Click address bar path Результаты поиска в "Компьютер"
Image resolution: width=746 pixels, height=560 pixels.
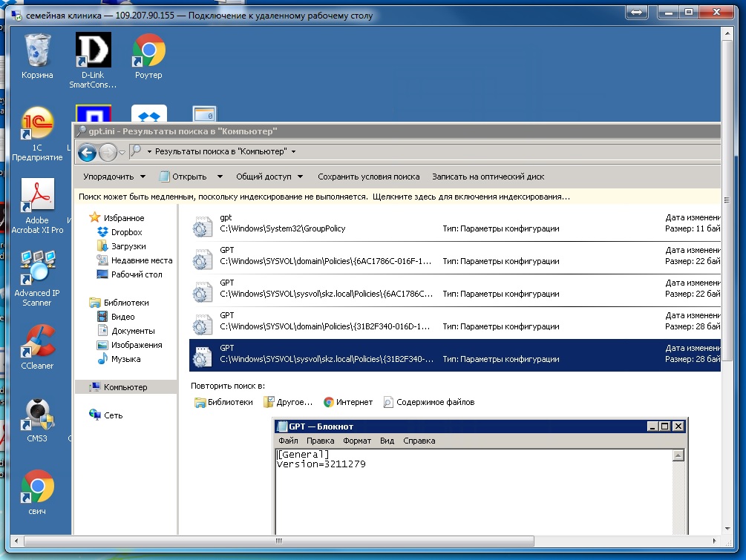(x=220, y=151)
